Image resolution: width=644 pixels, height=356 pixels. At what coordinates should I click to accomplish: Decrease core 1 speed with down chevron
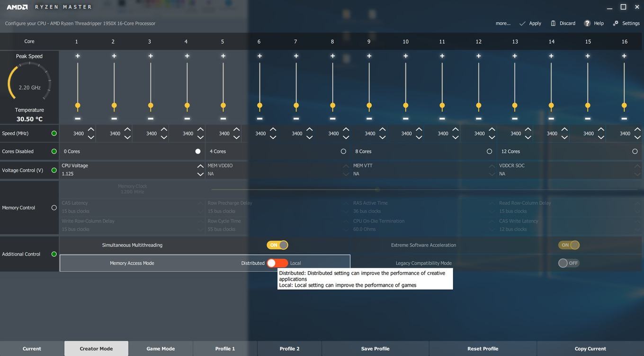(x=91, y=137)
